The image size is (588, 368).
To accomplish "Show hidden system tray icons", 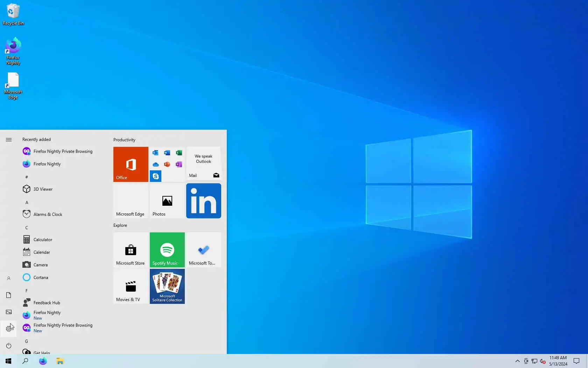I will tap(517, 361).
